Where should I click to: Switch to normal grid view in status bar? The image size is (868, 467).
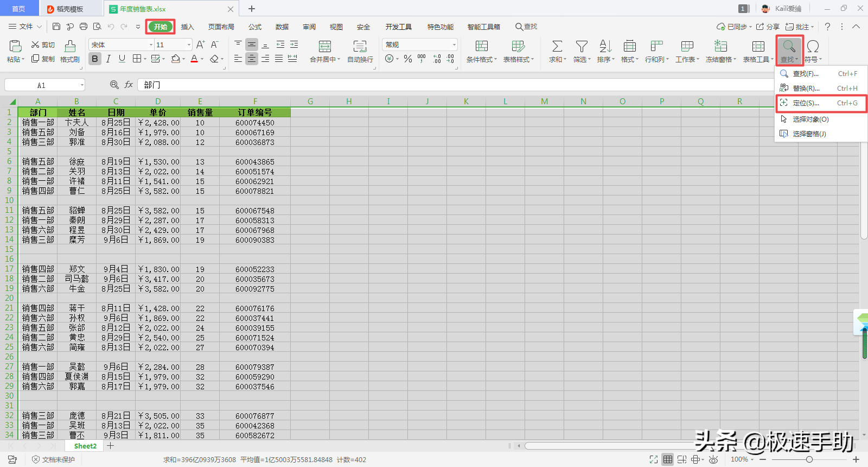point(668,459)
